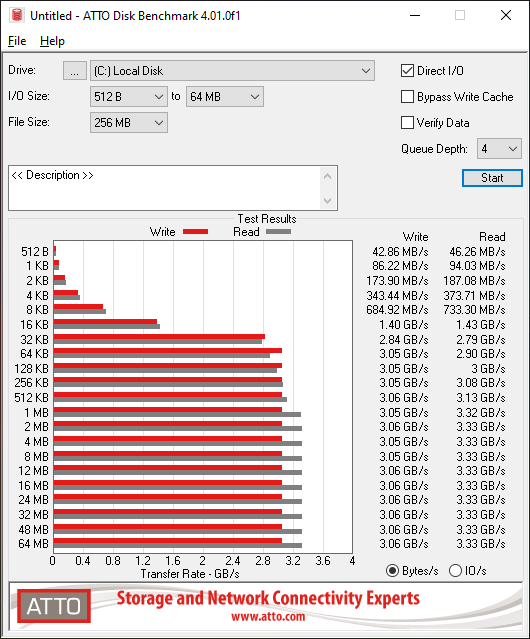This screenshot has width=530, height=639.
Task: Select the Bytes/s radio button
Action: click(x=392, y=571)
